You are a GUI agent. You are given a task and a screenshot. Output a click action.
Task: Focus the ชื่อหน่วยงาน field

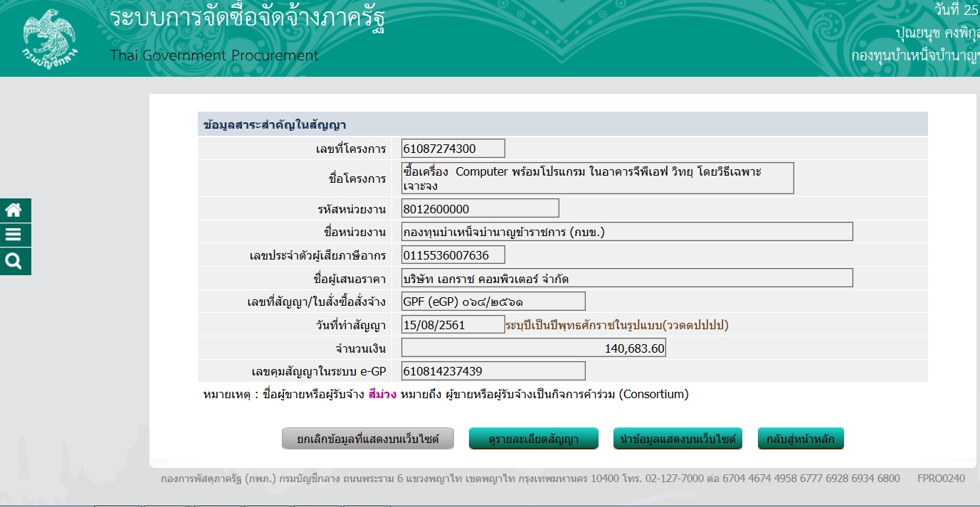pos(626,232)
